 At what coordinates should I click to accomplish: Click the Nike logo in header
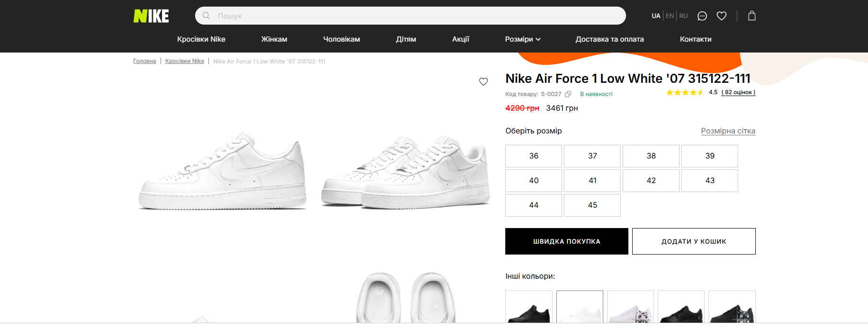151,16
